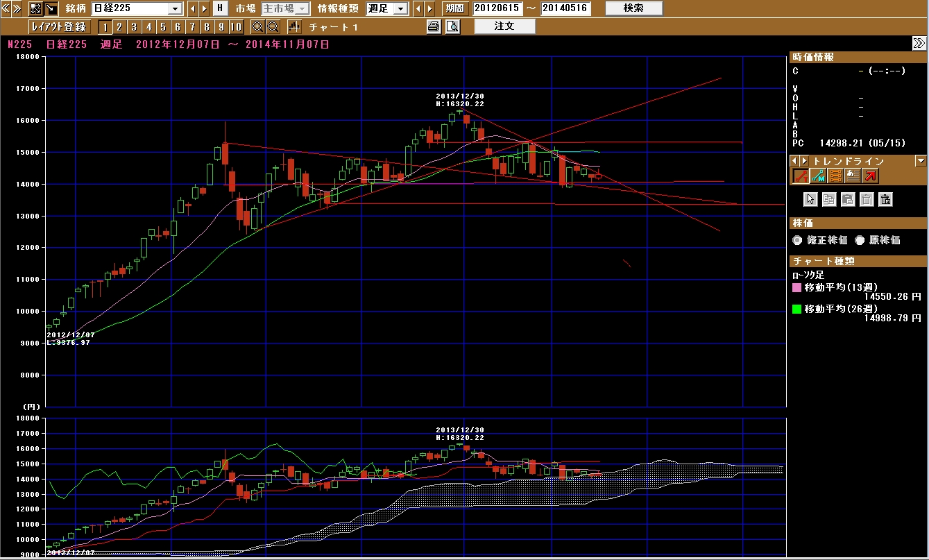
Task: Zoom in the chart with magnifier plus
Action: [x=257, y=26]
